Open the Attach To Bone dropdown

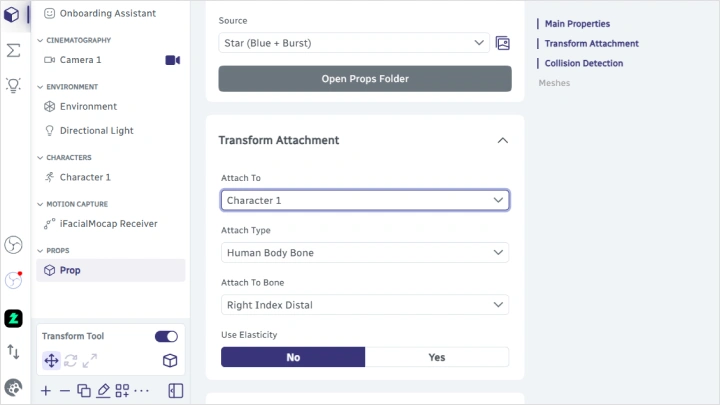point(364,305)
